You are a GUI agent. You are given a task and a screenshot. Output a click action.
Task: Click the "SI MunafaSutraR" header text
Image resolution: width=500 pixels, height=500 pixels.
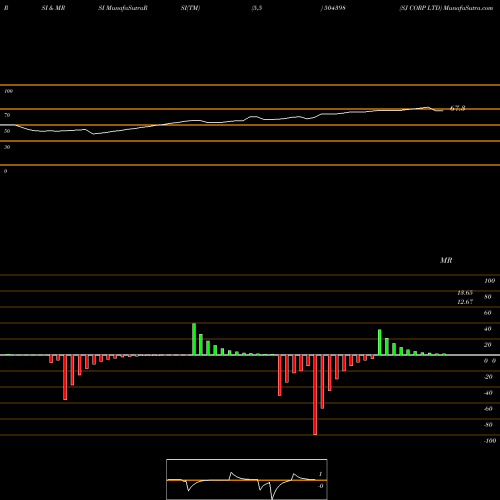point(123,8)
